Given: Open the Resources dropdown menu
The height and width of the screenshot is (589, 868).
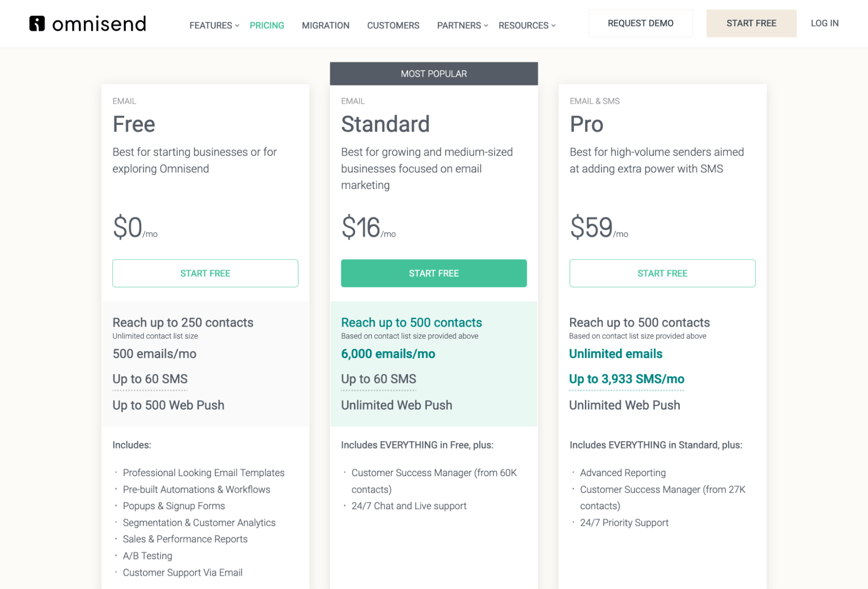Looking at the screenshot, I should click(527, 26).
